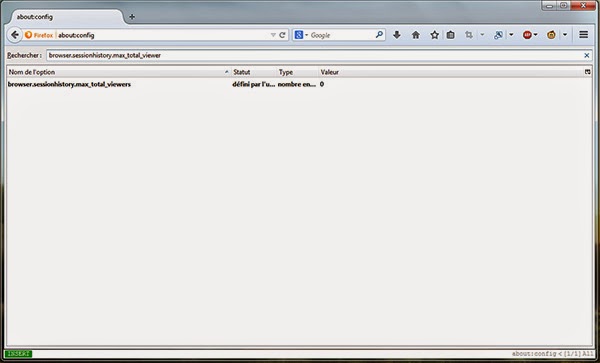Screen dimensions: 600x363
Task: Sort by Type column header
Action: tap(297, 72)
